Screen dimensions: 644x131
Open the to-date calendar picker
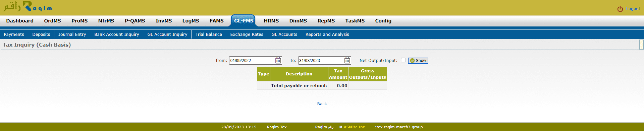click(x=347, y=60)
